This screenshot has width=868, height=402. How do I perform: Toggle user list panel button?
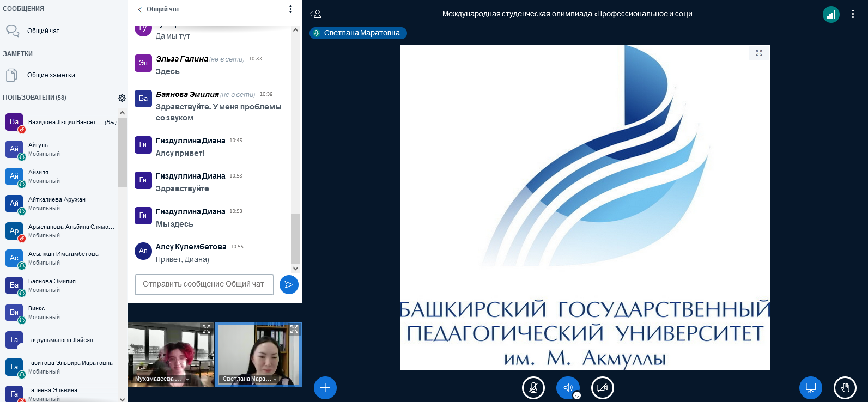[315, 14]
